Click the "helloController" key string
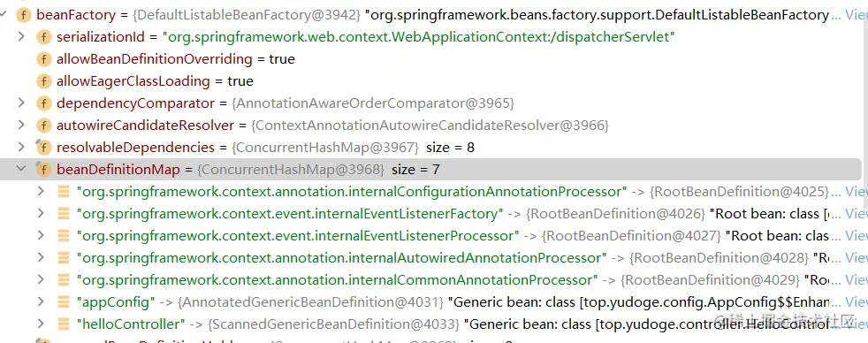This screenshot has height=343, width=868. pos(131,324)
